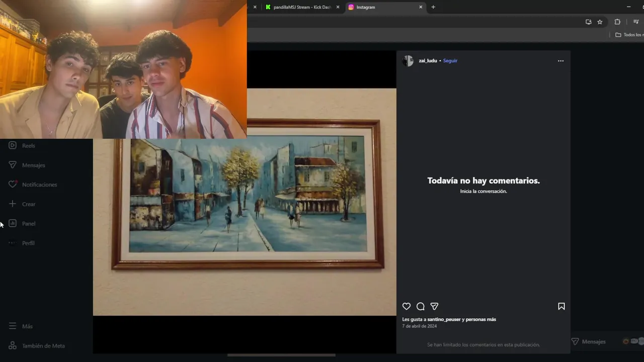
Task: Click the Inicia la conversación text
Action: click(484, 192)
